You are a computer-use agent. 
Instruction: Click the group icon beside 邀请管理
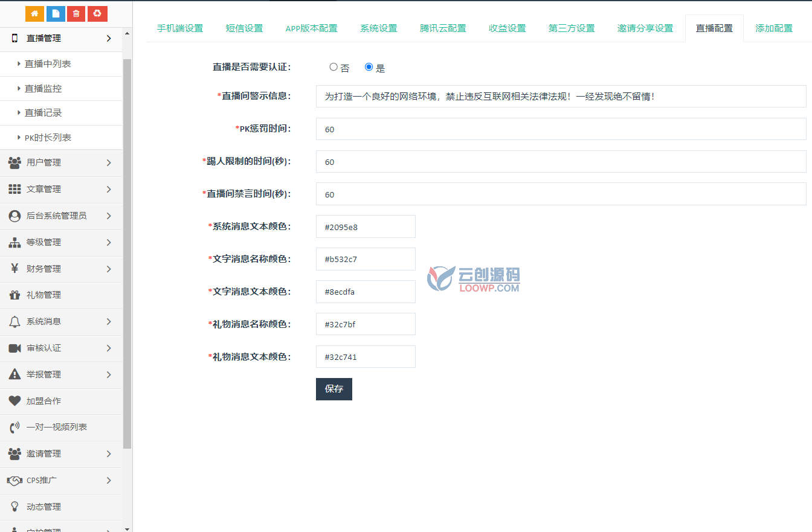[14, 453]
